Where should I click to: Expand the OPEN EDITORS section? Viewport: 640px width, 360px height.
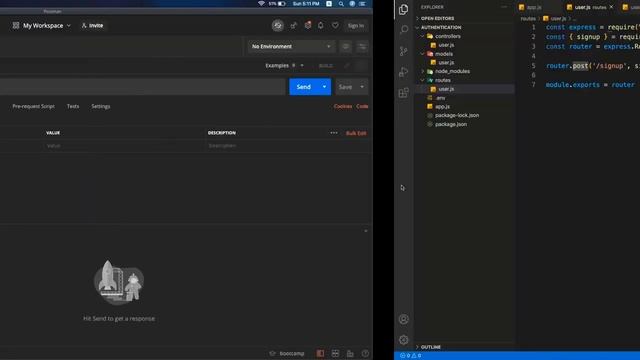click(437, 18)
